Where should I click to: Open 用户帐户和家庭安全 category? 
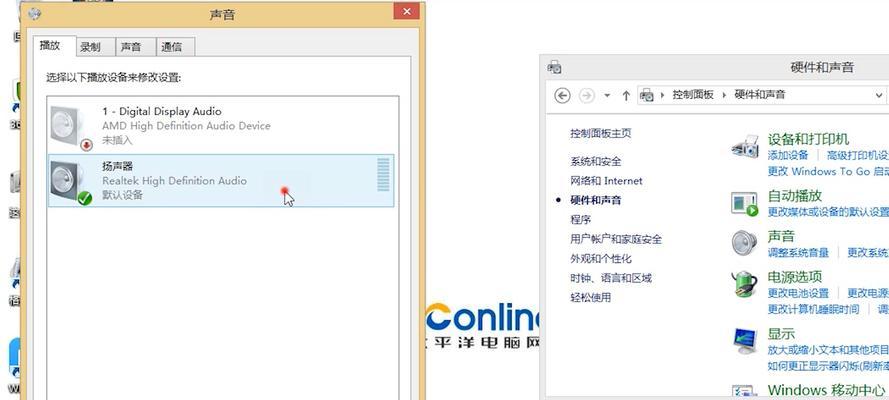[x=616, y=239]
